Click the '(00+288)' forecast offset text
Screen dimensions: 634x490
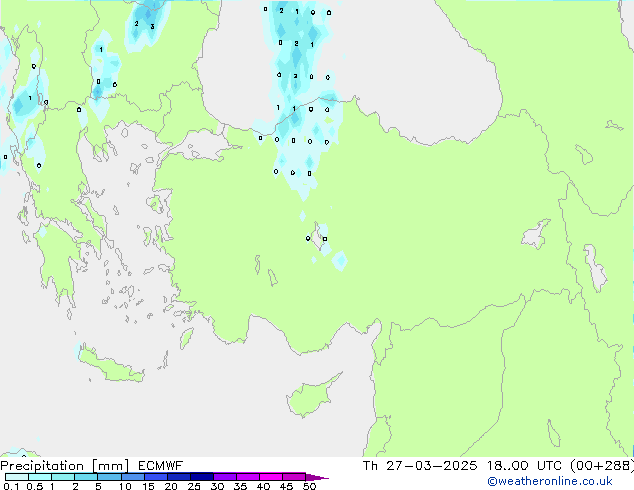[x=601, y=466]
